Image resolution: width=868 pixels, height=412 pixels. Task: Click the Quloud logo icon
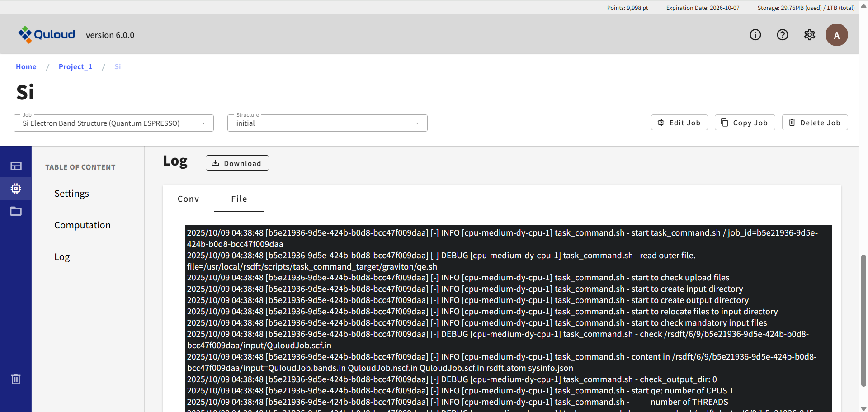click(x=25, y=34)
